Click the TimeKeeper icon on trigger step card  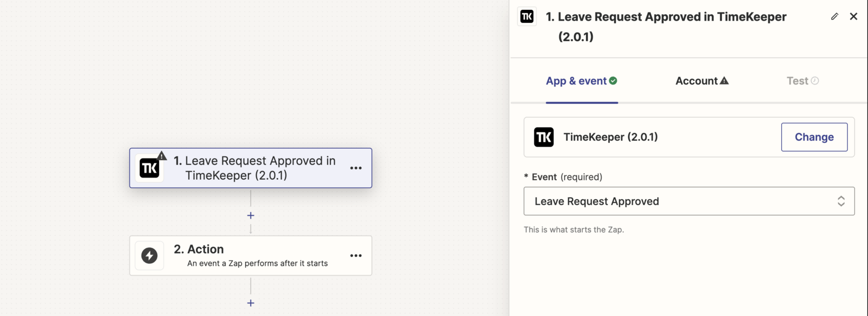click(149, 168)
